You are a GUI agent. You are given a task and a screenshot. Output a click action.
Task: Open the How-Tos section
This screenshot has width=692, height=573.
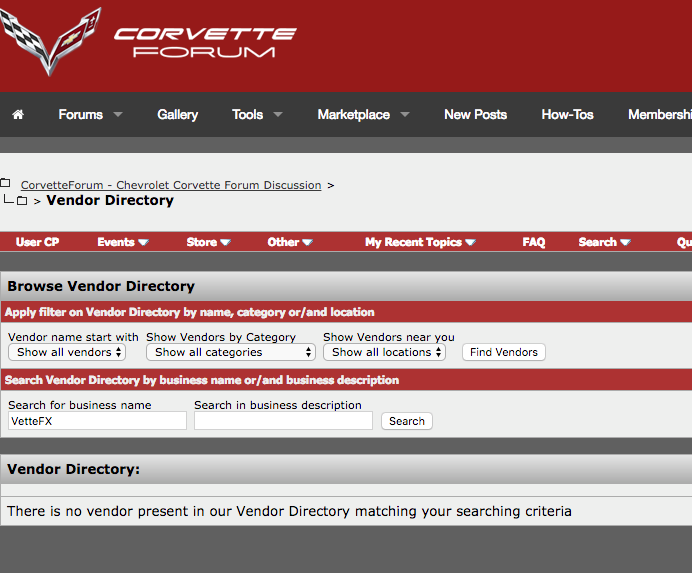[567, 115]
